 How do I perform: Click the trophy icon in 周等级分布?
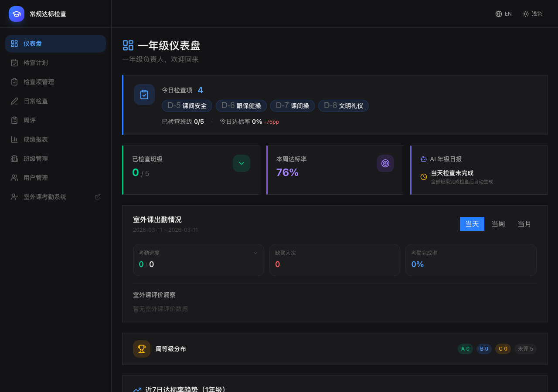(142, 349)
